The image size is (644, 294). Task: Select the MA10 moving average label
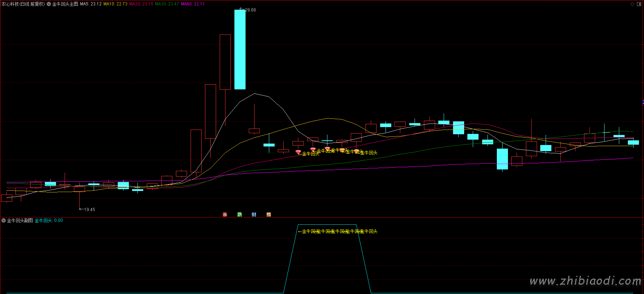coord(115,4)
